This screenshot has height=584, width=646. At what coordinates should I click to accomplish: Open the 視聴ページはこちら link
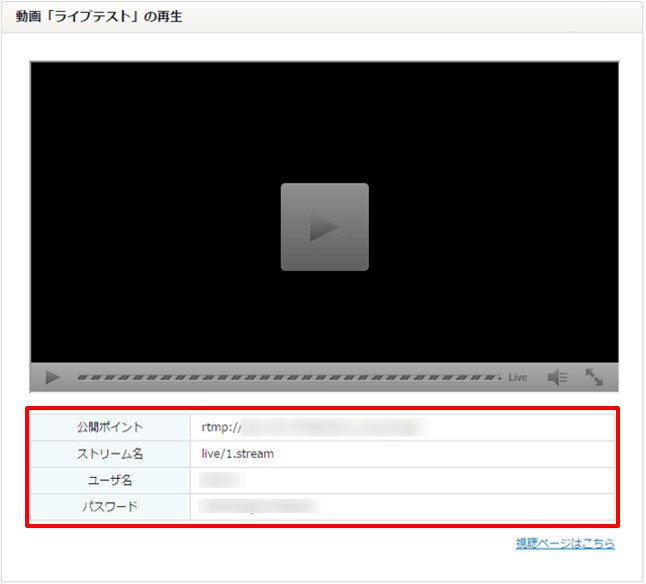pyautogui.click(x=565, y=543)
